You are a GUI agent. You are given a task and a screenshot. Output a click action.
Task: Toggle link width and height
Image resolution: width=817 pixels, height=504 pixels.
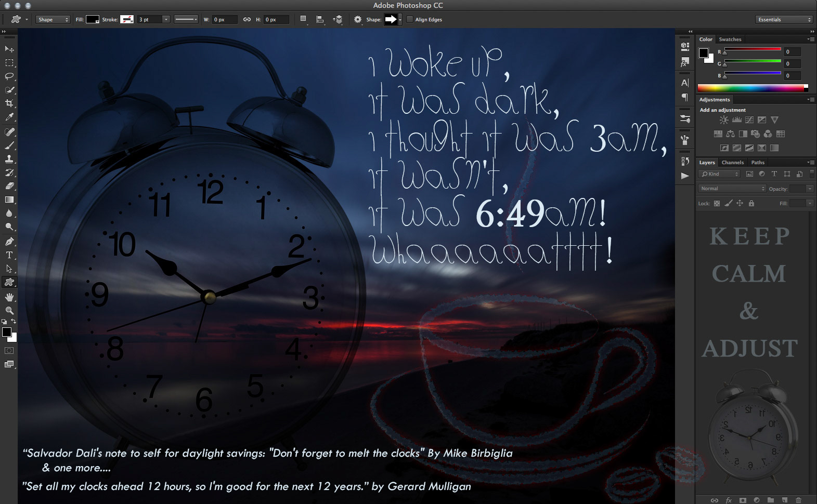(x=247, y=20)
